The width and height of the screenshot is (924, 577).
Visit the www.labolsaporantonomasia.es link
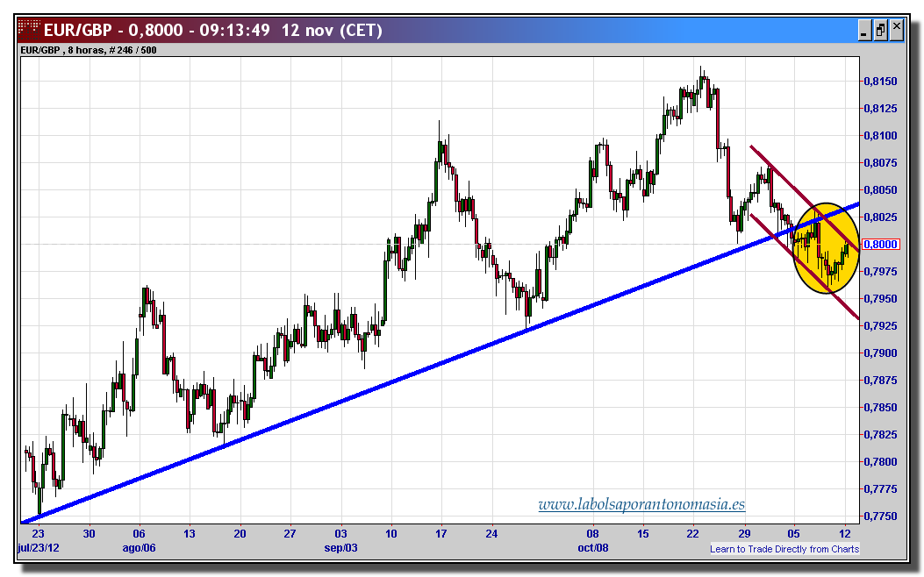[x=641, y=504]
